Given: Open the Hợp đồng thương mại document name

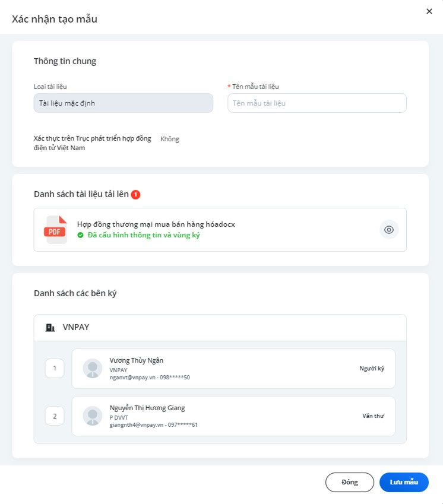Looking at the screenshot, I should (156, 224).
